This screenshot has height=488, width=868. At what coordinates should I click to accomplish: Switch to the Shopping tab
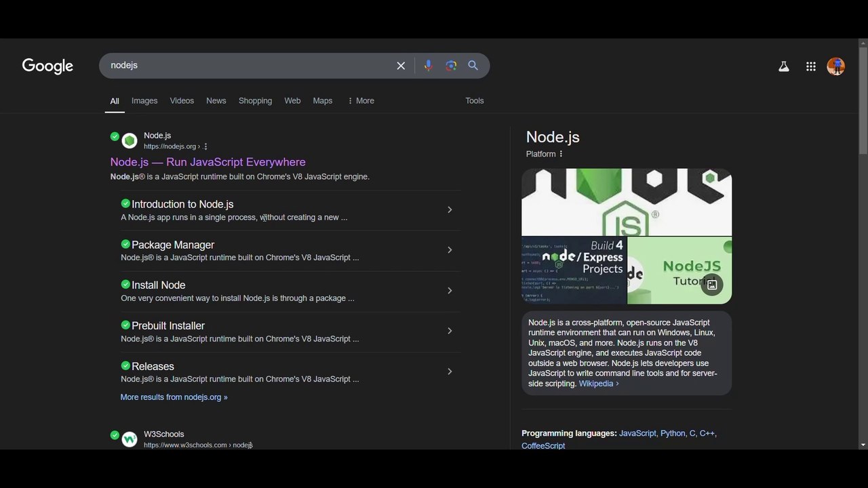[255, 101]
